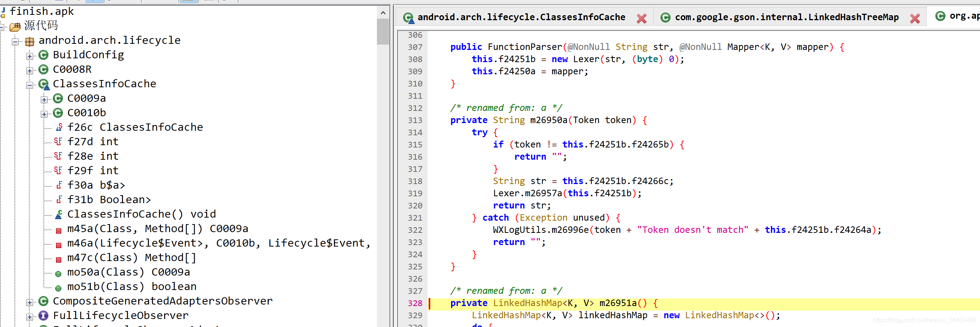Select the 源代码 tree item
Screen dimensions: 980x327
coord(41,26)
